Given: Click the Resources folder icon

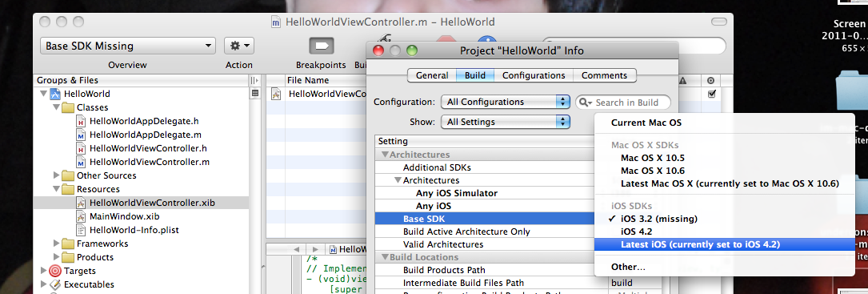Looking at the screenshot, I should pyautogui.click(x=67, y=189).
